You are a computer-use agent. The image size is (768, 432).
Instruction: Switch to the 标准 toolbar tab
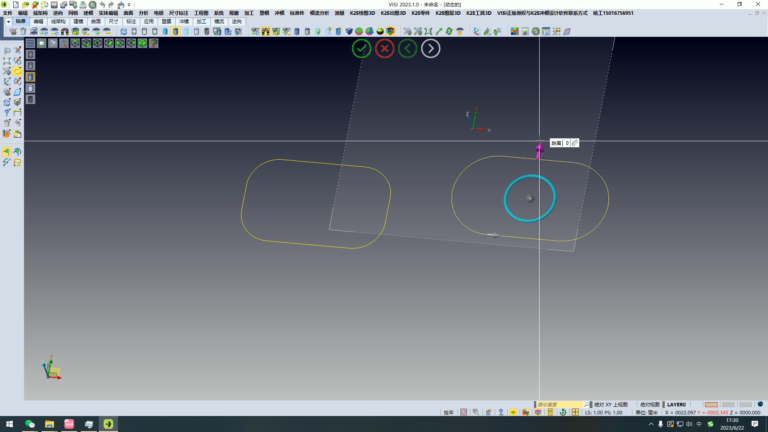pyautogui.click(x=21, y=22)
